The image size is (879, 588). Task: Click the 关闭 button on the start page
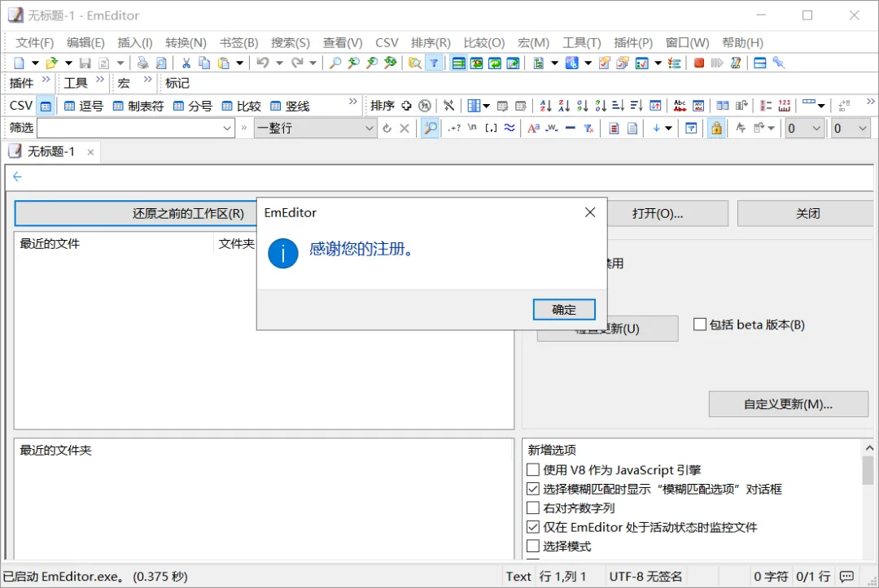[x=807, y=213]
